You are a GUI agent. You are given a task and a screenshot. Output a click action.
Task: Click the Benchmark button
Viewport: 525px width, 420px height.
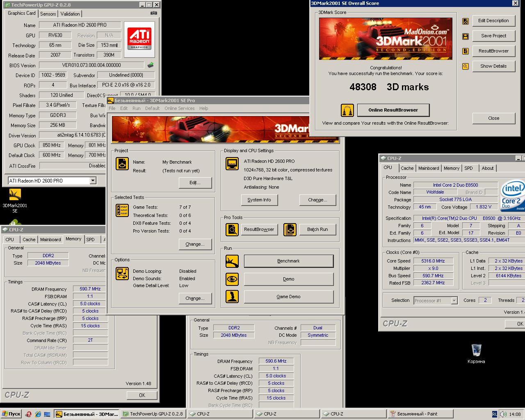point(289,261)
